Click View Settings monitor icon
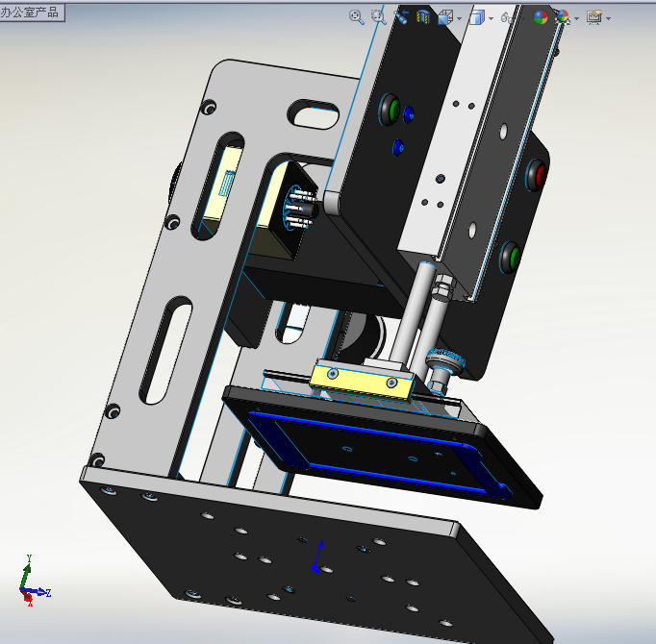 pos(594,17)
